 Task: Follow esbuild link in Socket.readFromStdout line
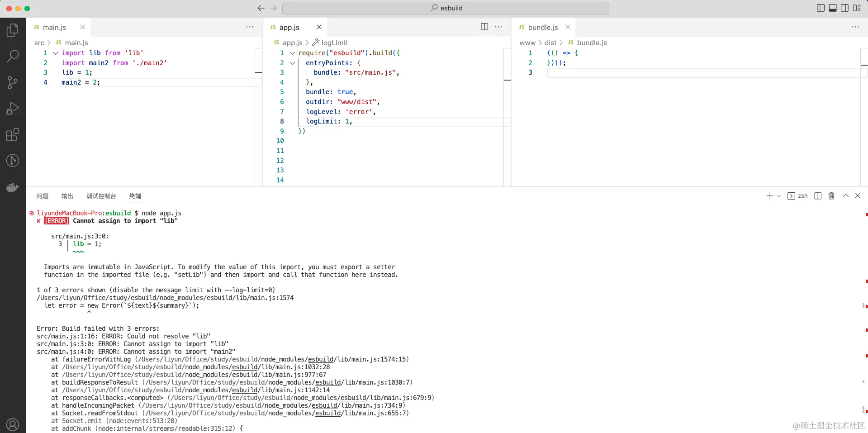coord(328,413)
